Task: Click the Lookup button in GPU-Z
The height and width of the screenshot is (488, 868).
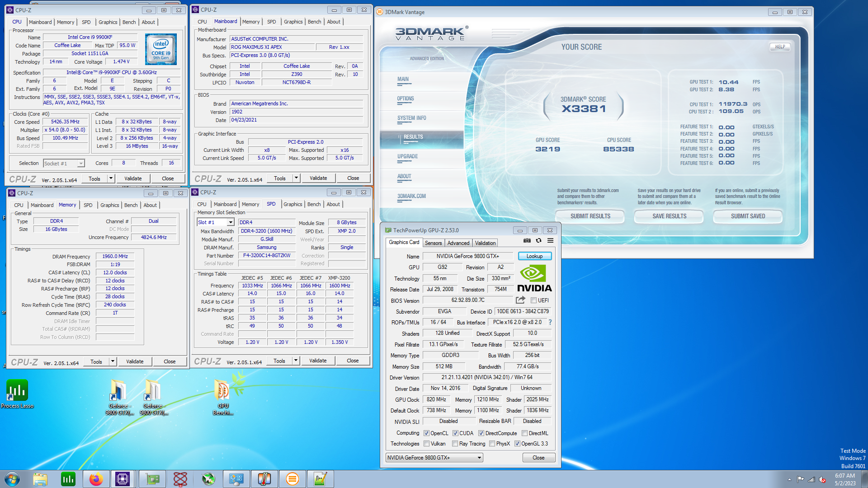Action: click(534, 256)
